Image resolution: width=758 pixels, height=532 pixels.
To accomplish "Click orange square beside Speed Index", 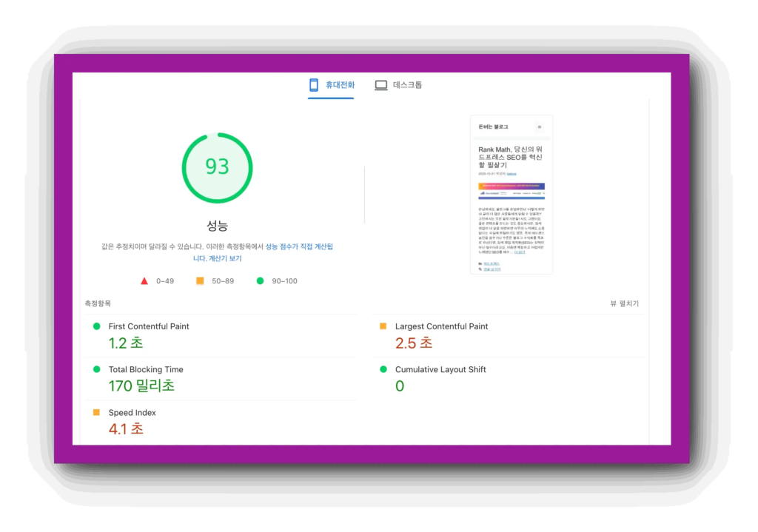I will (96, 412).
